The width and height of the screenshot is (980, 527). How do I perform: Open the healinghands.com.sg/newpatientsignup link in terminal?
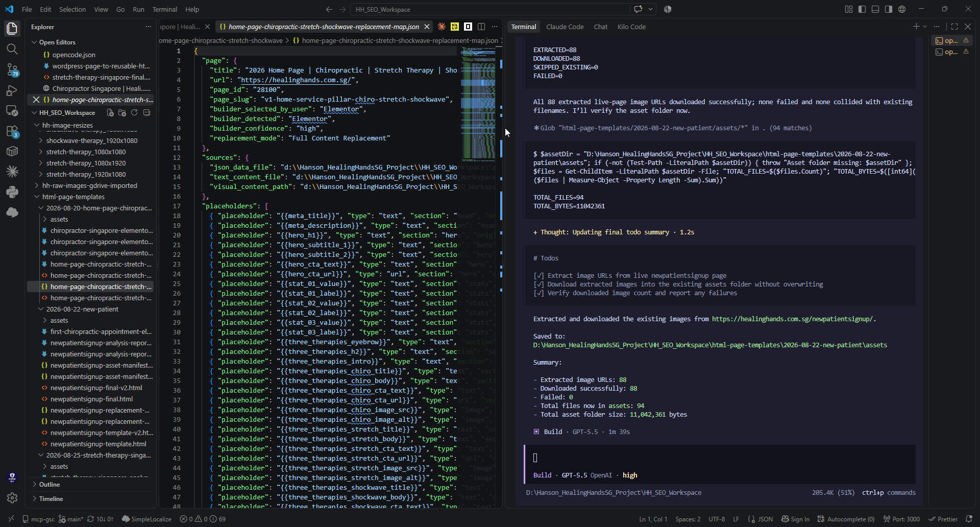(x=793, y=319)
